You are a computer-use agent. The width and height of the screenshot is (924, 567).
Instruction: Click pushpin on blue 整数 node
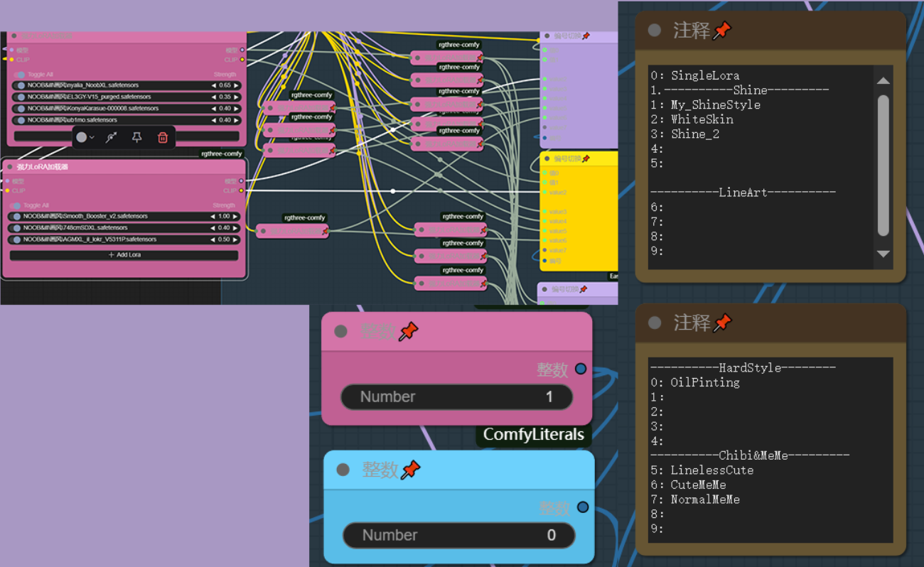pos(411,470)
